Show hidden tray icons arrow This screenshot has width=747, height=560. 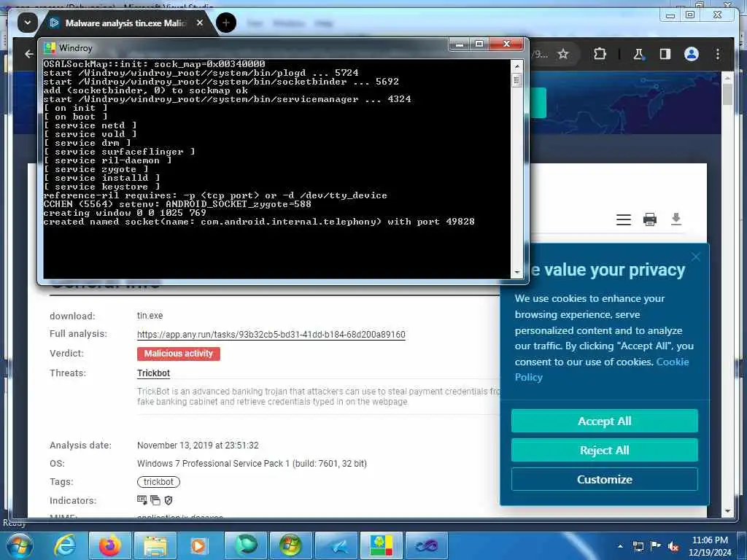point(620,547)
